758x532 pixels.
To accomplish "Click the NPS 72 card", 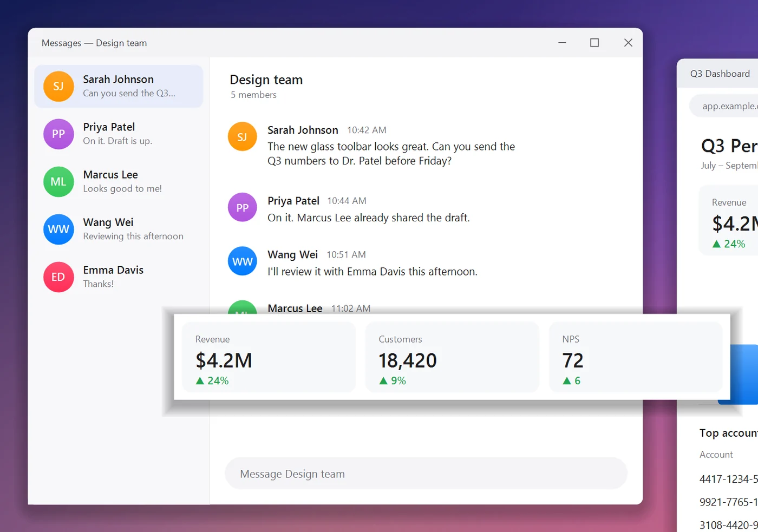I will point(636,357).
